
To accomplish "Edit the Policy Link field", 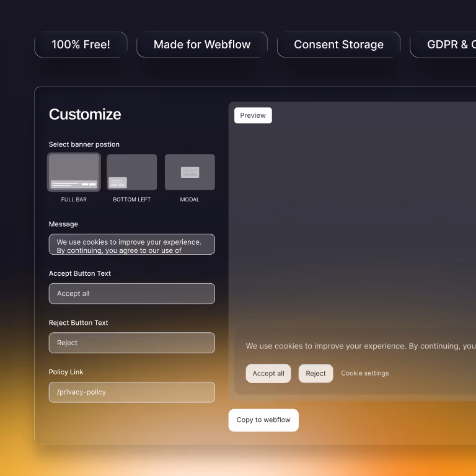I will [132, 392].
